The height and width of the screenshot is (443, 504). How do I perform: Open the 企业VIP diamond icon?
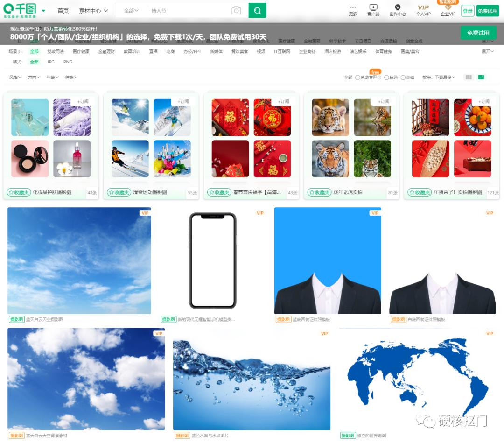(448, 10)
